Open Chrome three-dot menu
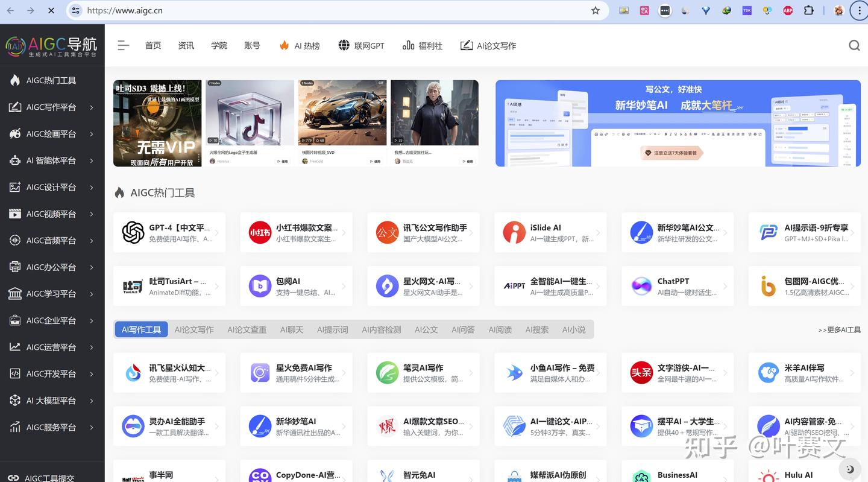Screen dimensions: 868x482 tap(858, 10)
